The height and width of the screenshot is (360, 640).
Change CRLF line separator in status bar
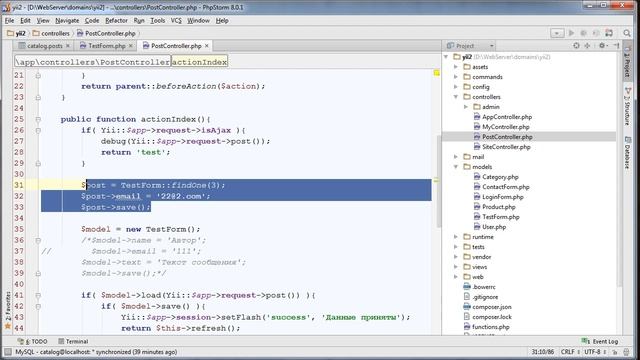pyautogui.click(x=570, y=352)
